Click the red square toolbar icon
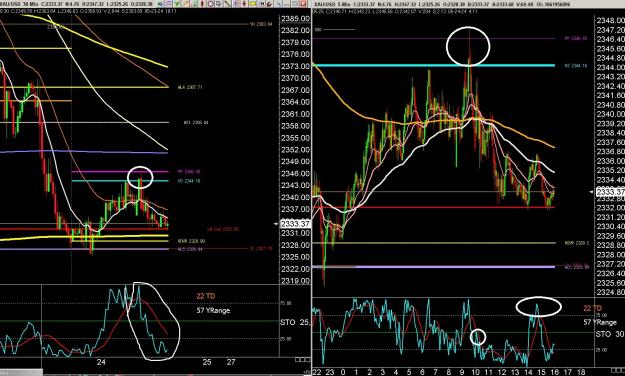625x376 pixels. (x=303, y=4)
